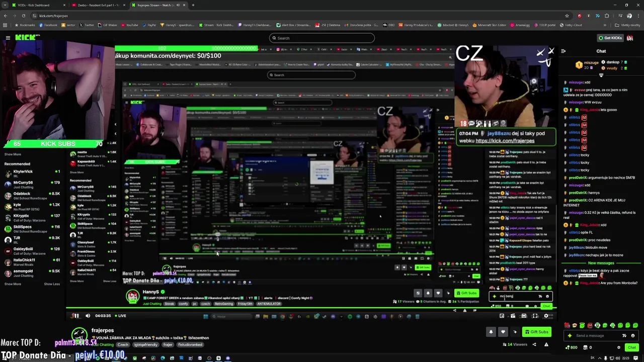Open frajerpes channel name link
This screenshot has height=362, width=644.
pyautogui.click(x=103, y=330)
